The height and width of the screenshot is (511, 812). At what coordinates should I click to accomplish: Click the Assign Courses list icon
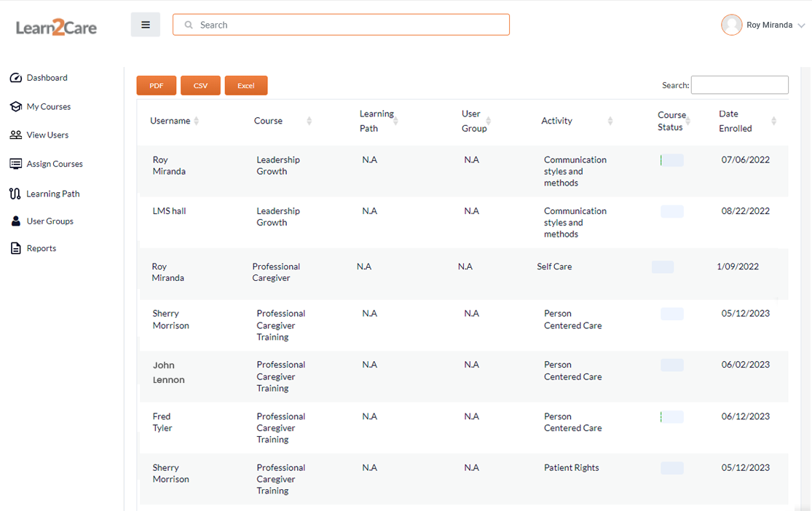pyautogui.click(x=15, y=165)
